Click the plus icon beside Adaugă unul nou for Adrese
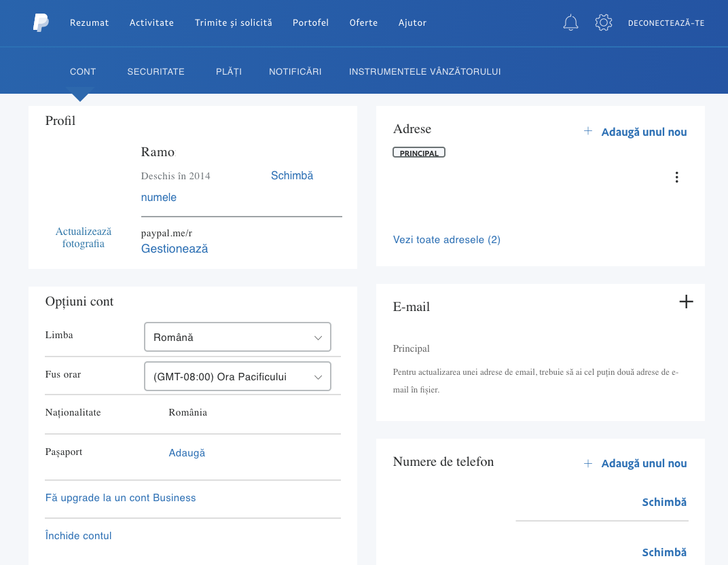 tap(587, 131)
